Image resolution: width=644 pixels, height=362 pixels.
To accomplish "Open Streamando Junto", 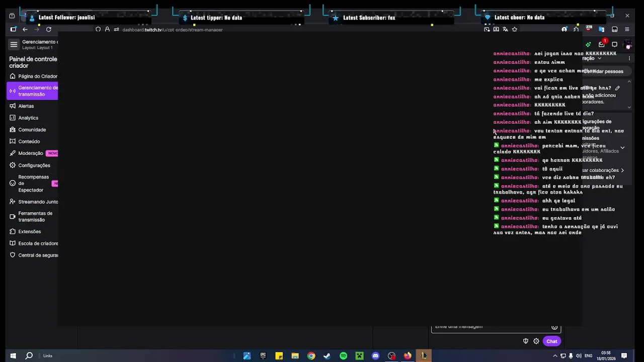I will click(x=33, y=202).
